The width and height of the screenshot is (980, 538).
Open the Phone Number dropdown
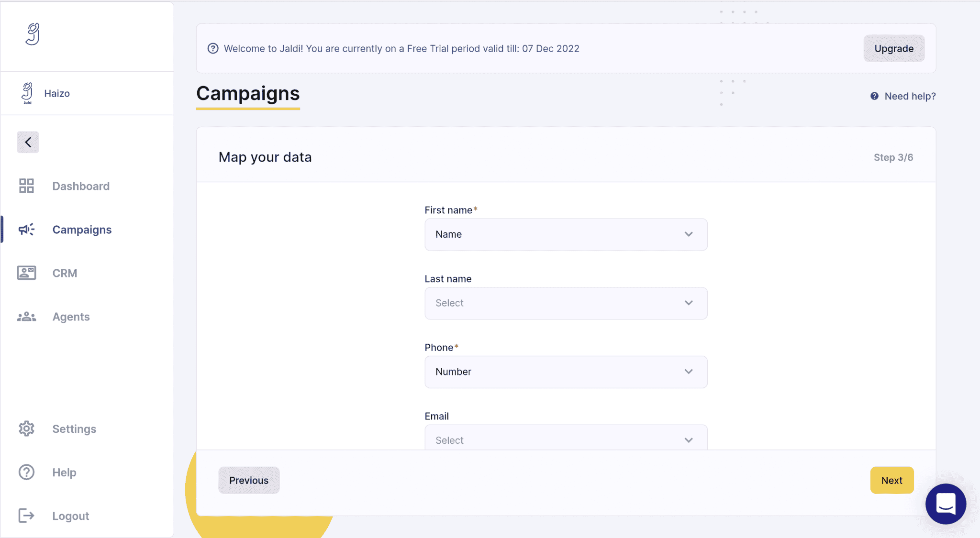(565, 372)
